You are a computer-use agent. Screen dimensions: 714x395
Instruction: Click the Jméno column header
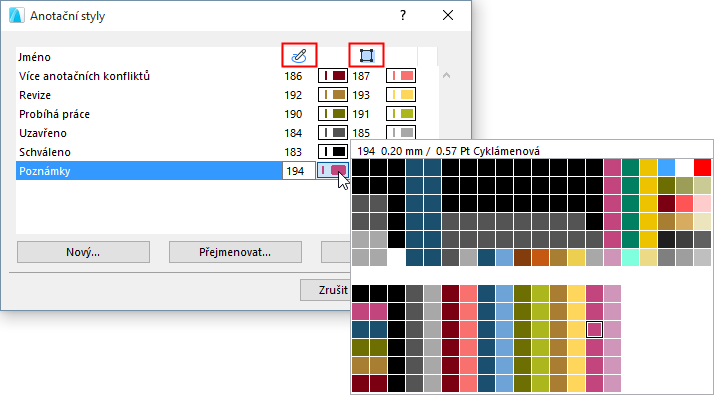(x=35, y=57)
